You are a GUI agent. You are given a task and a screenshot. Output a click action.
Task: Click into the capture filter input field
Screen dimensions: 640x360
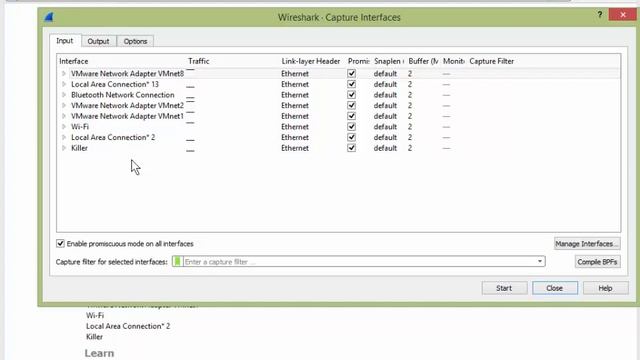pyautogui.click(x=359, y=262)
